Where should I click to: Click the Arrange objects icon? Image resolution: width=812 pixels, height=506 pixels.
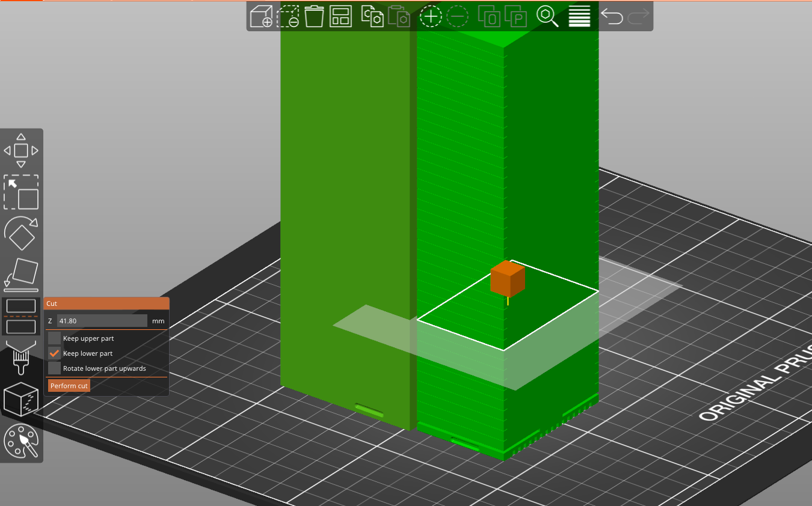[x=340, y=16]
